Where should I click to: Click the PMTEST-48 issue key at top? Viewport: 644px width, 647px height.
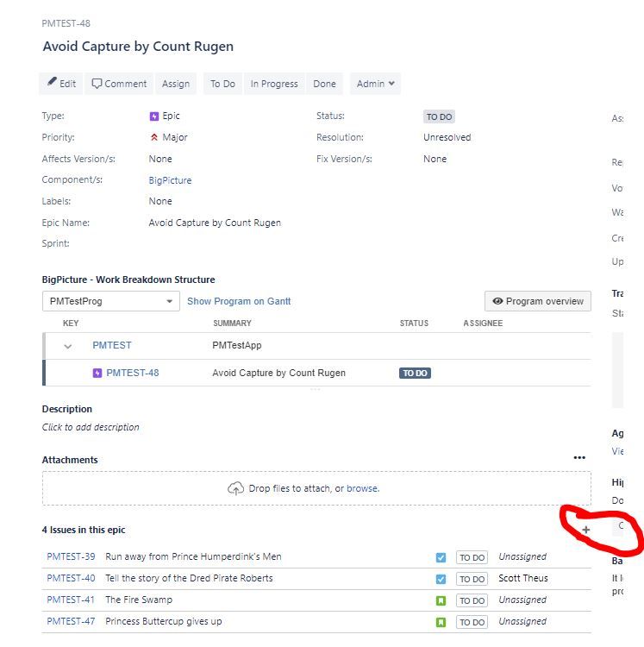pos(66,23)
